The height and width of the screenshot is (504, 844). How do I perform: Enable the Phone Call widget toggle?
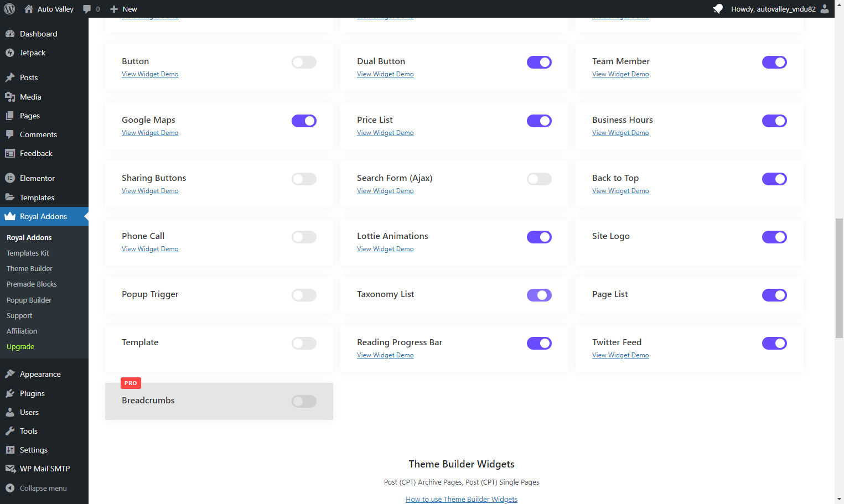(304, 237)
